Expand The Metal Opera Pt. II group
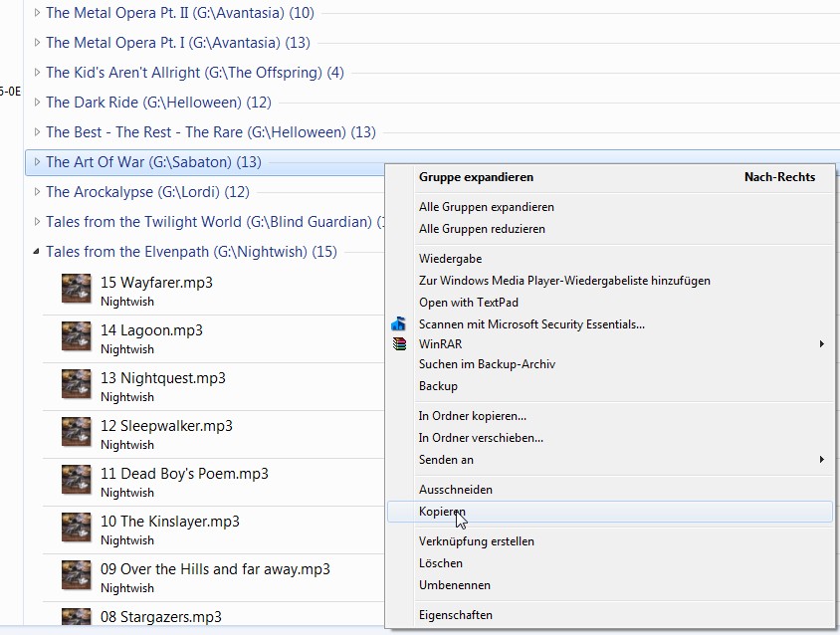This screenshot has height=635, width=840. (37, 12)
